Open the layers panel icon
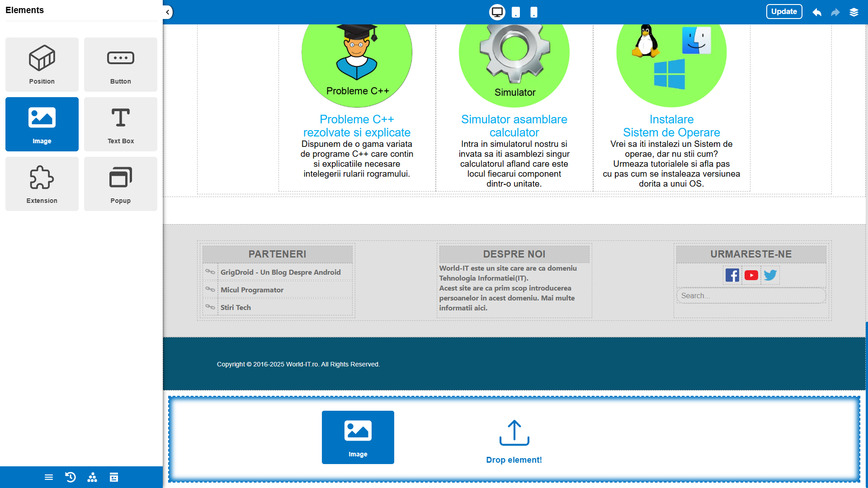This screenshot has height=488, width=868. 854,12
